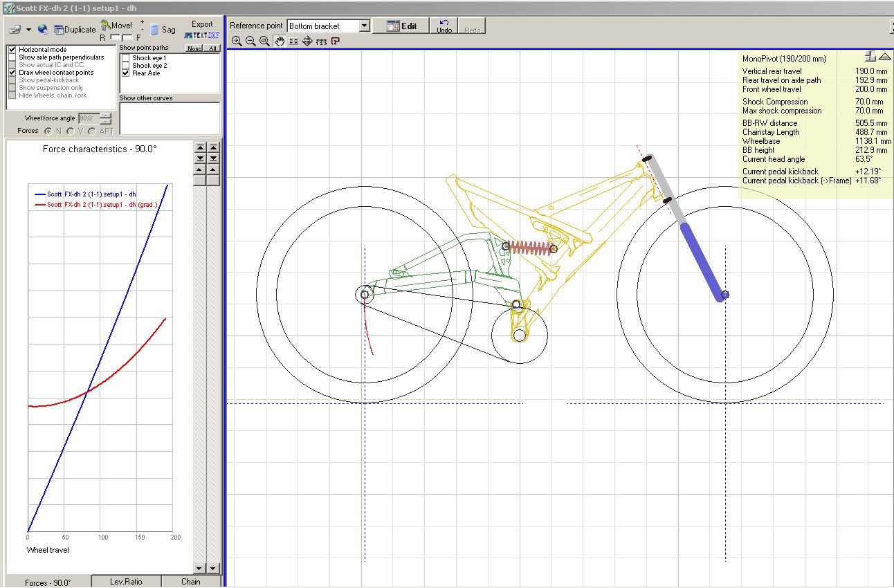This screenshot has width=894, height=588.
Task: Click left jump-to-bottom arrow above graph scrollbar
Action: [200, 158]
